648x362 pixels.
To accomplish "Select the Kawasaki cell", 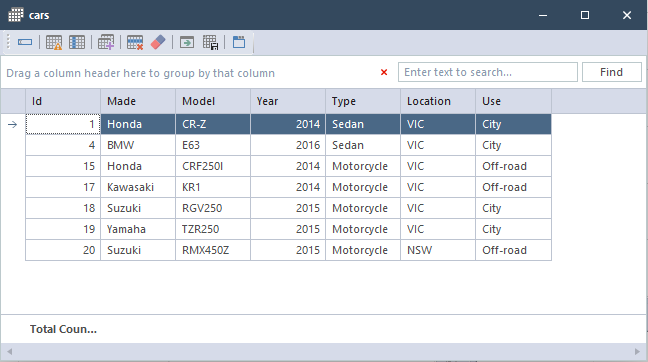I will coord(138,187).
